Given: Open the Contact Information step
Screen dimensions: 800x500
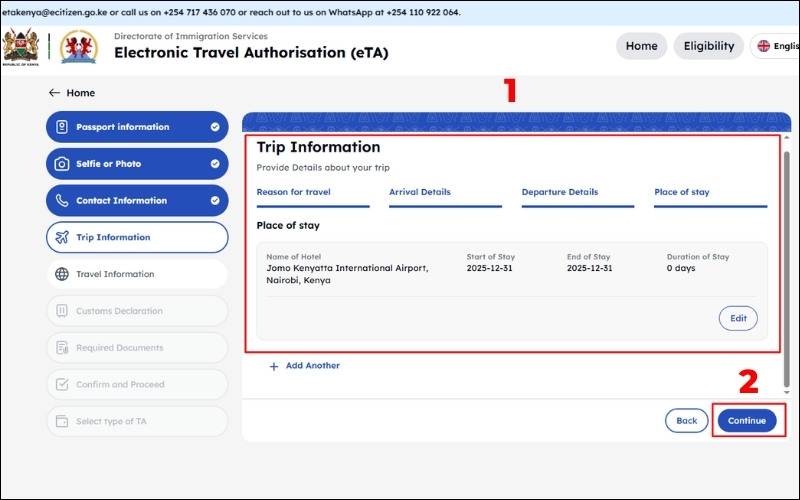Looking at the screenshot, I should click(137, 201).
